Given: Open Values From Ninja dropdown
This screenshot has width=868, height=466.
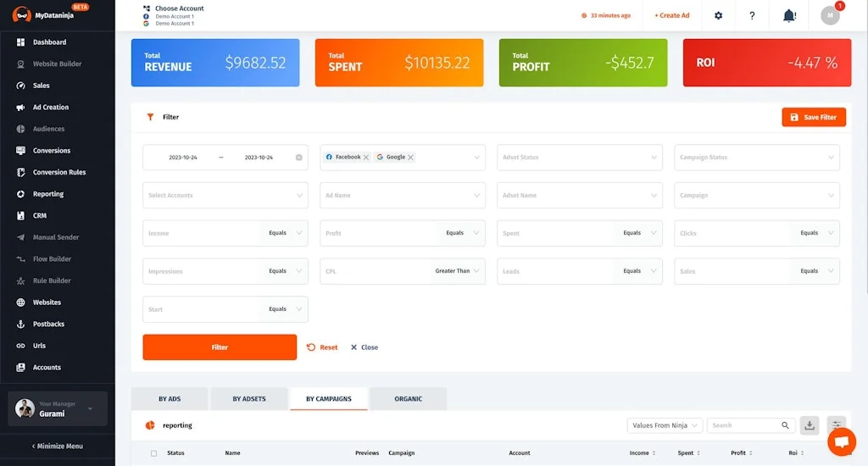Looking at the screenshot, I should coord(665,425).
